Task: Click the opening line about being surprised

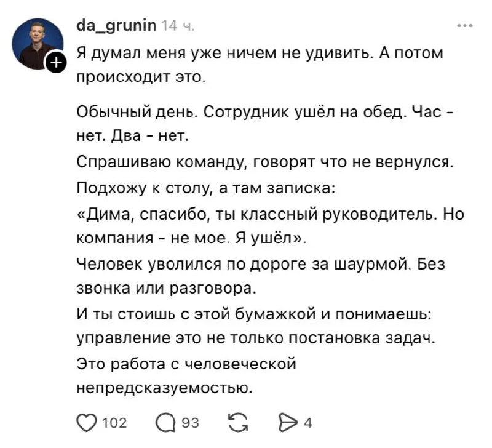Action: [246, 64]
